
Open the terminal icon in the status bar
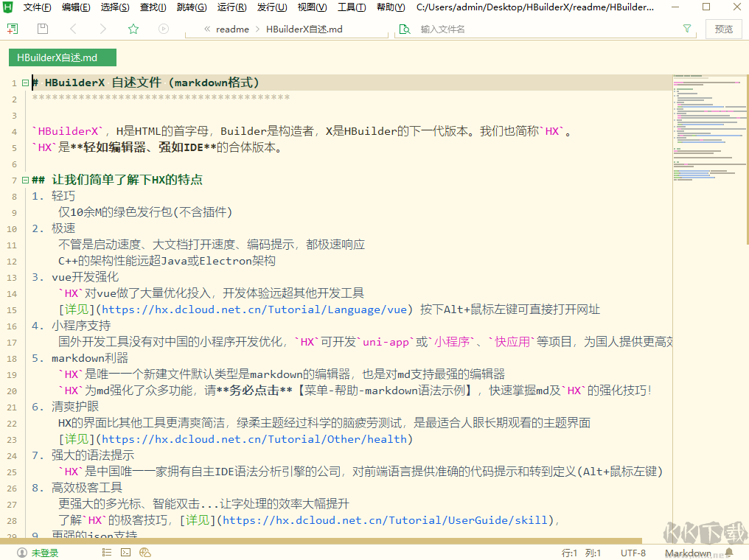(125, 553)
